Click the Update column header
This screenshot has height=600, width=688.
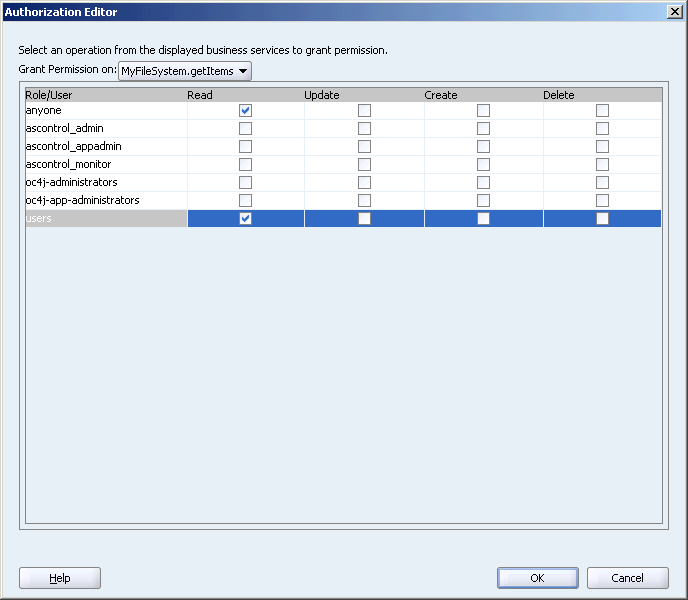(x=364, y=95)
